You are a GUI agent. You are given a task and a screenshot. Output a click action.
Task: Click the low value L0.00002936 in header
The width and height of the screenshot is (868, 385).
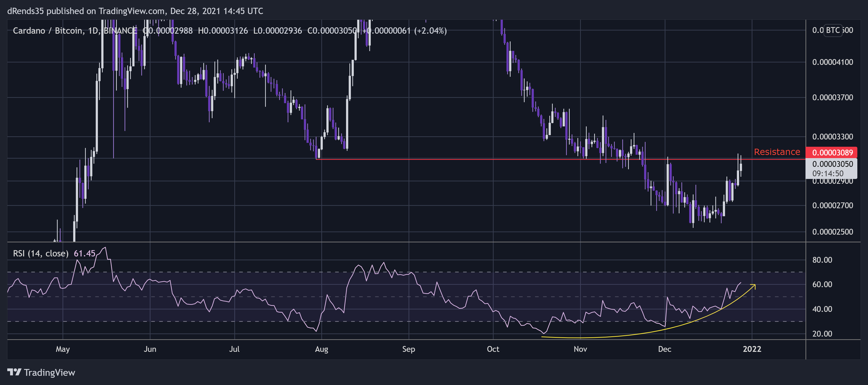277,31
